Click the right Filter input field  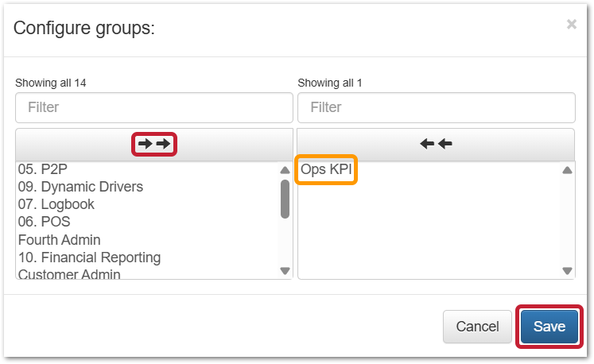436,107
